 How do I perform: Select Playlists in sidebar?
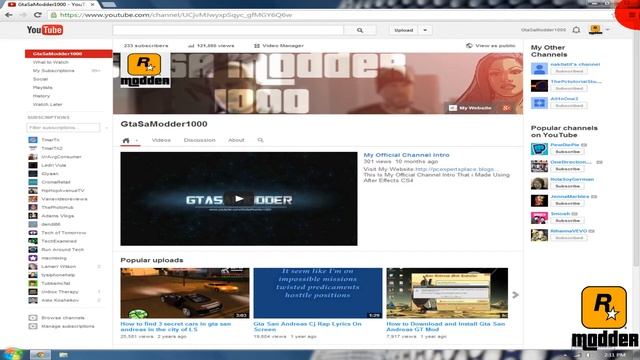(x=42, y=87)
